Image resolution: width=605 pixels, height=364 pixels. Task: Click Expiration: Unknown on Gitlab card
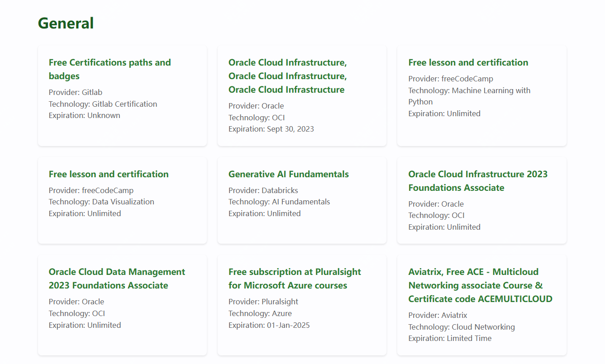click(84, 115)
